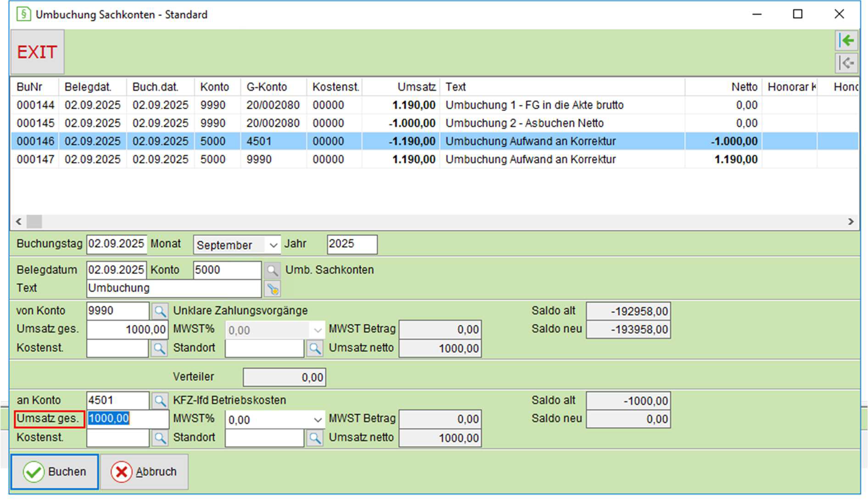Confirm with the Buchen button

pos(55,472)
